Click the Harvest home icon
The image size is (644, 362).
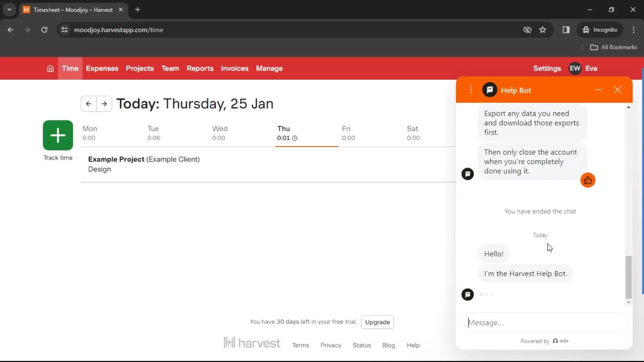pos(50,68)
